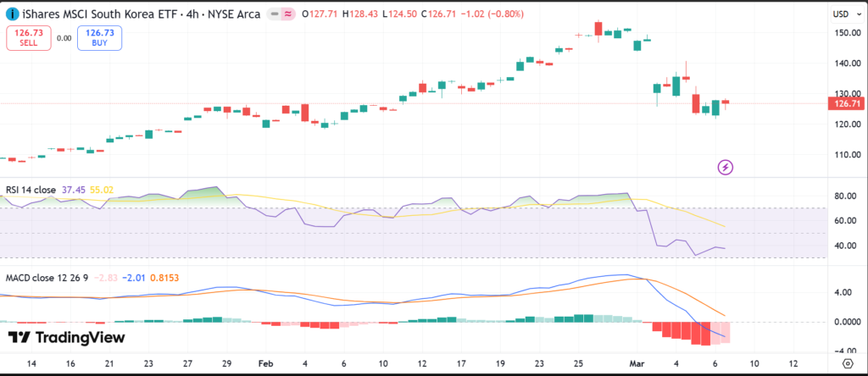Click the blue MACD value -2.01
Viewport: 868px width, 376px height.
[x=134, y=277]
